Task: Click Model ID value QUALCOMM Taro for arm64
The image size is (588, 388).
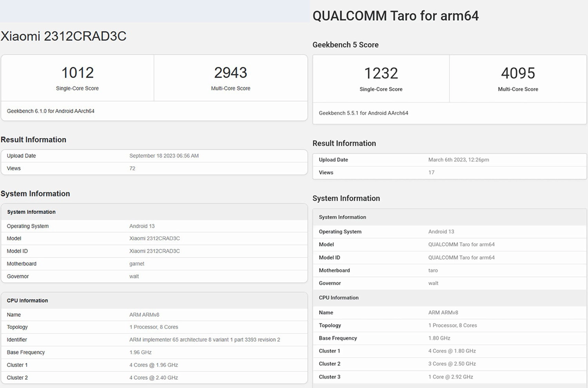Action: (x=461, y=257)
